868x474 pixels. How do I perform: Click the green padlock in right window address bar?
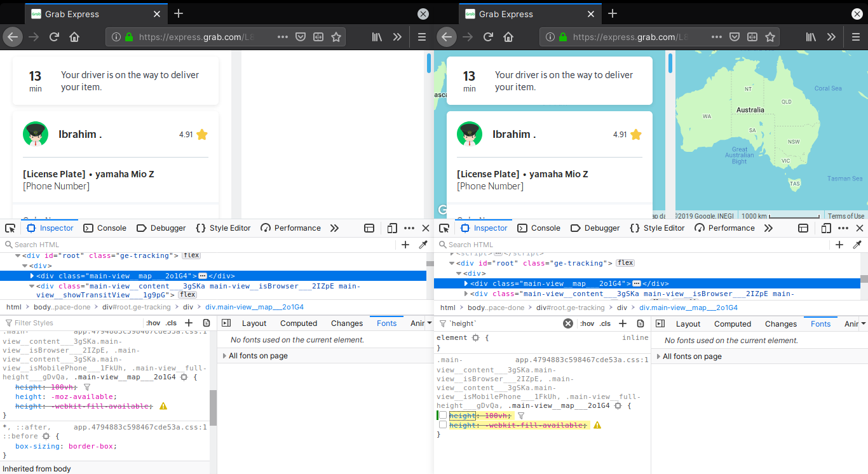click(562, 37)
